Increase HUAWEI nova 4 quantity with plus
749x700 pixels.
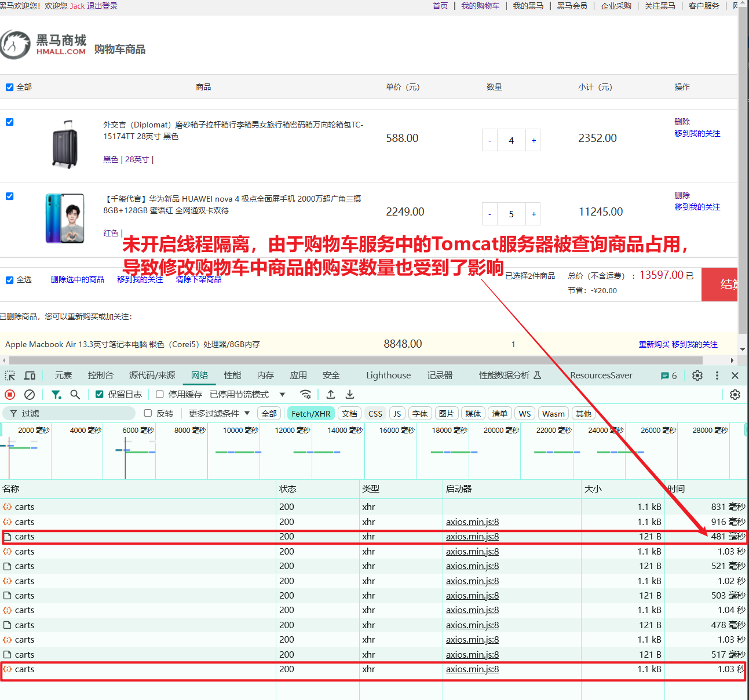pos(534,214)
